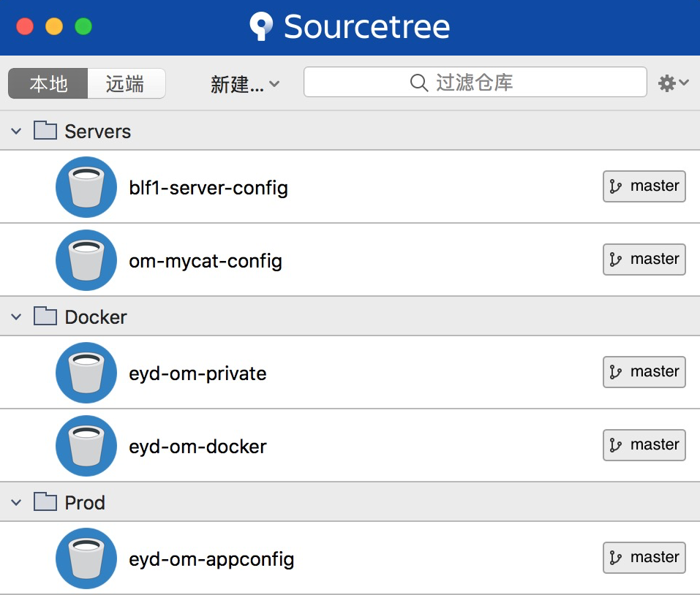700x595 pixels.
Task: Click the om-mycat-config repository icon
Action: click(86, 259)
